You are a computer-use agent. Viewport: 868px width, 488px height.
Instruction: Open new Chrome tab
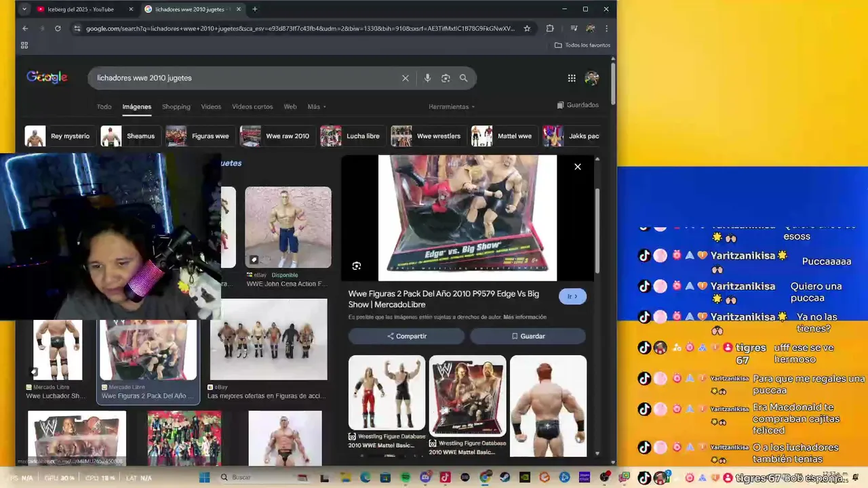point(255,9)
